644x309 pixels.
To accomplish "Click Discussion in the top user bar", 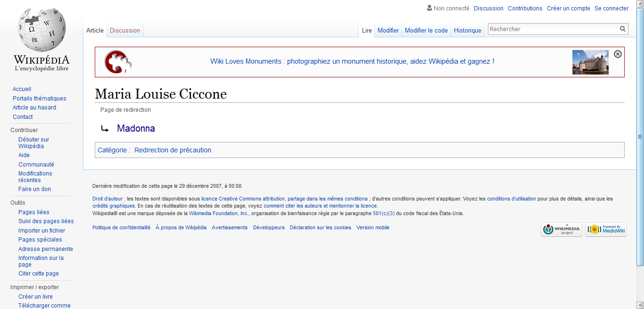I will point(488,8).
